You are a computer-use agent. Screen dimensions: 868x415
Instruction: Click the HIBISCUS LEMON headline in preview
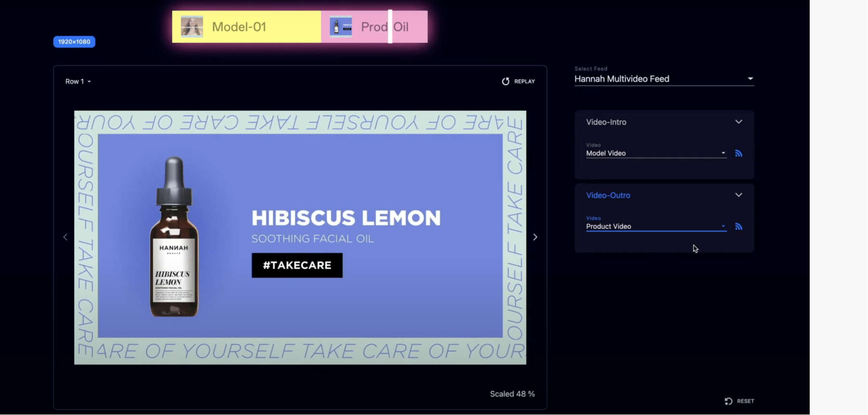[x=346, y=218]
